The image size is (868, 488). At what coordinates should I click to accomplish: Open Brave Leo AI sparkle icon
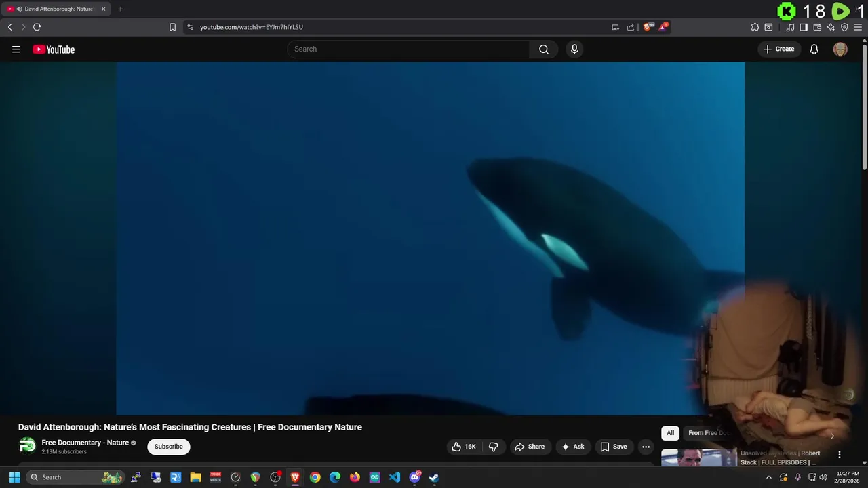click(x=831, y=27)
